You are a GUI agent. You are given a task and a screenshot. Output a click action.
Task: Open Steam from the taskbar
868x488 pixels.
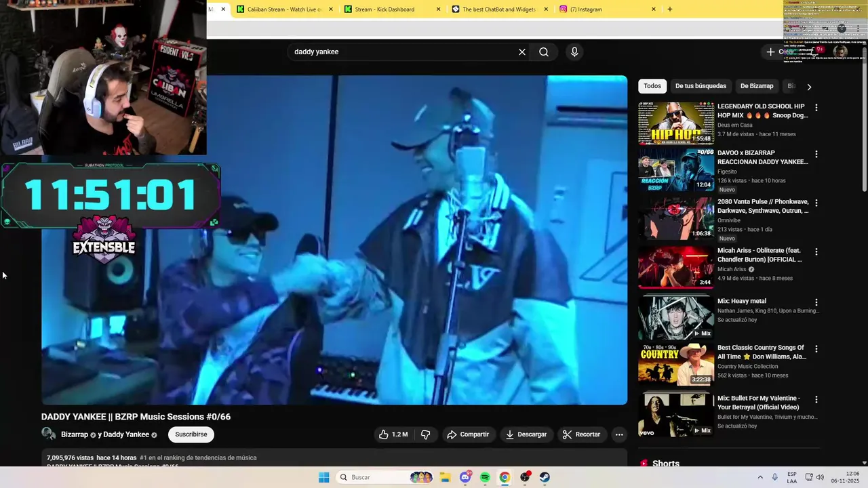[545, 477]
